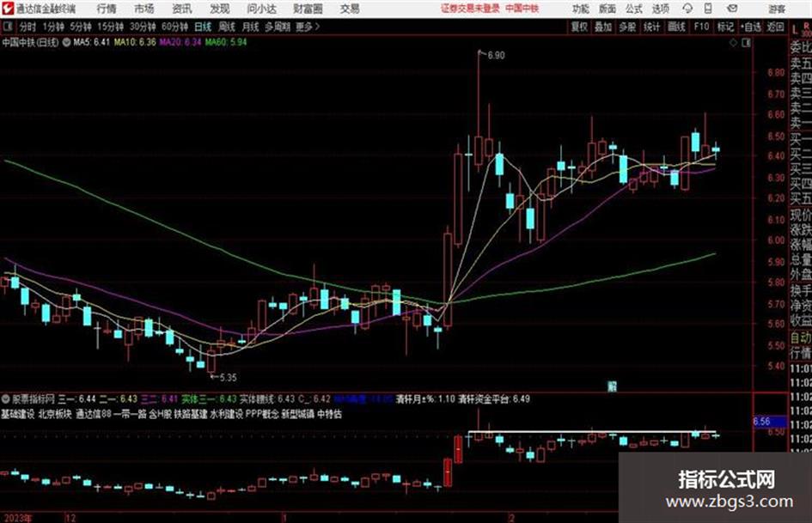Switch to the 5分钟 period tab

81,27
